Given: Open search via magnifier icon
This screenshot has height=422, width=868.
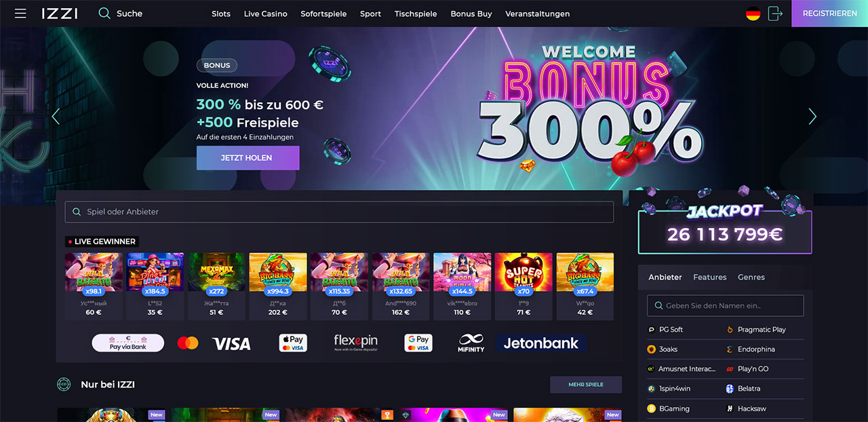Looking at the screenshot, I should point(104,14).
